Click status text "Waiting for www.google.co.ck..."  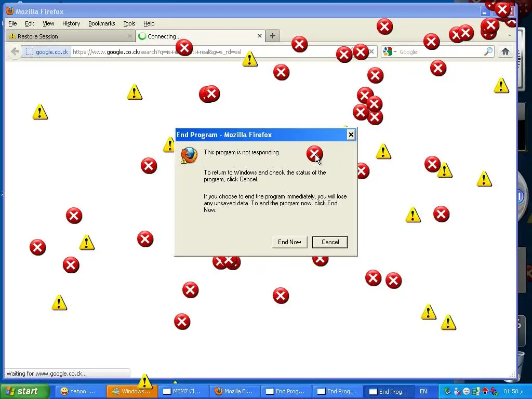(46, 374)
